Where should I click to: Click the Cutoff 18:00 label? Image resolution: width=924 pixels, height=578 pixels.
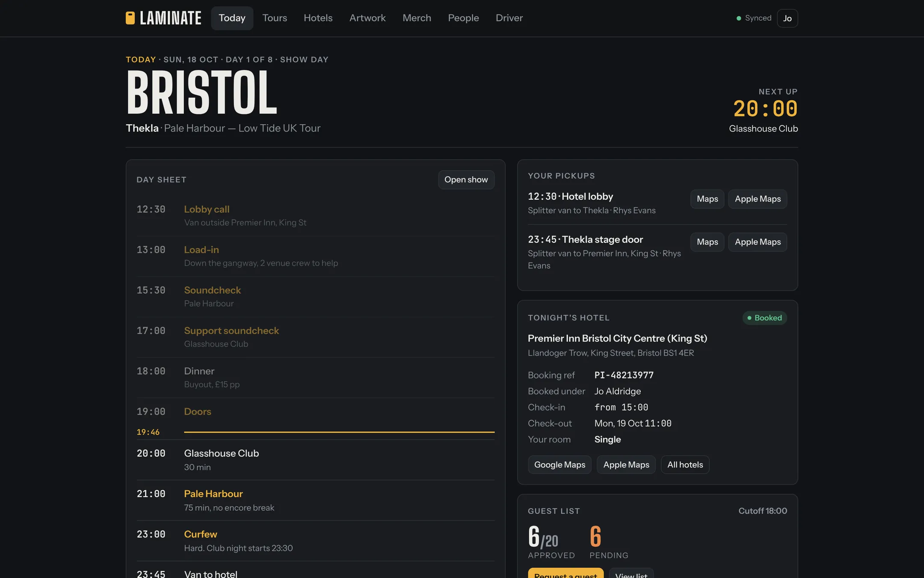(x=763, y=511)
